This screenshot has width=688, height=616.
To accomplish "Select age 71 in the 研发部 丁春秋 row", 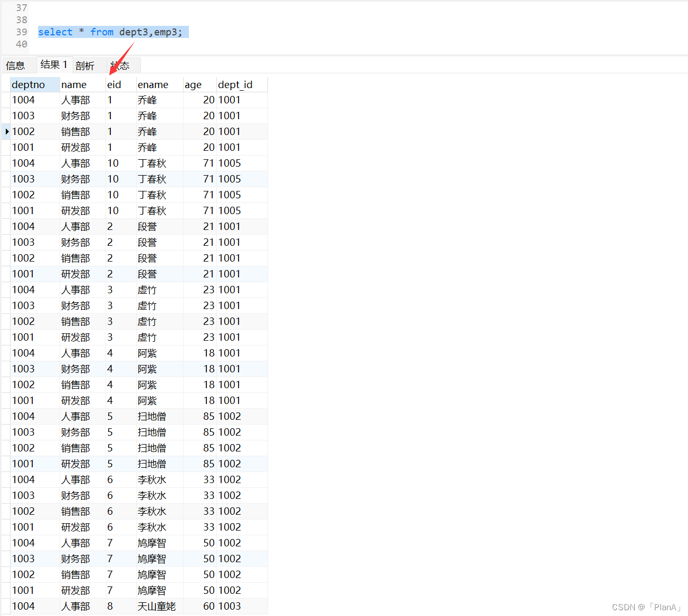I will 199,210.
